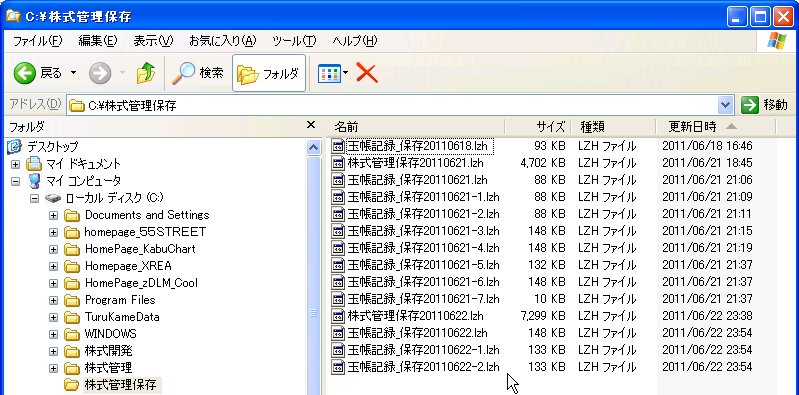Select file name 玉帳記録_保存20110622.lzh

(417, 333)
